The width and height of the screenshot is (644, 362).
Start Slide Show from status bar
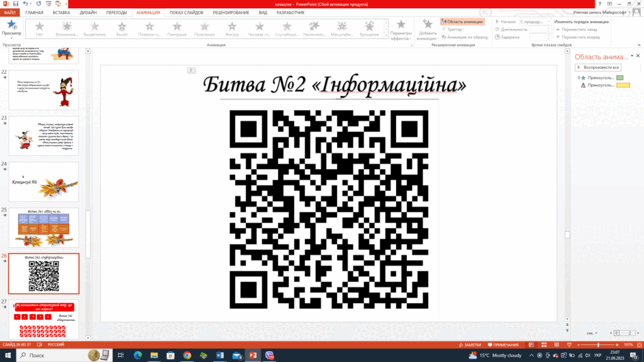569,345
